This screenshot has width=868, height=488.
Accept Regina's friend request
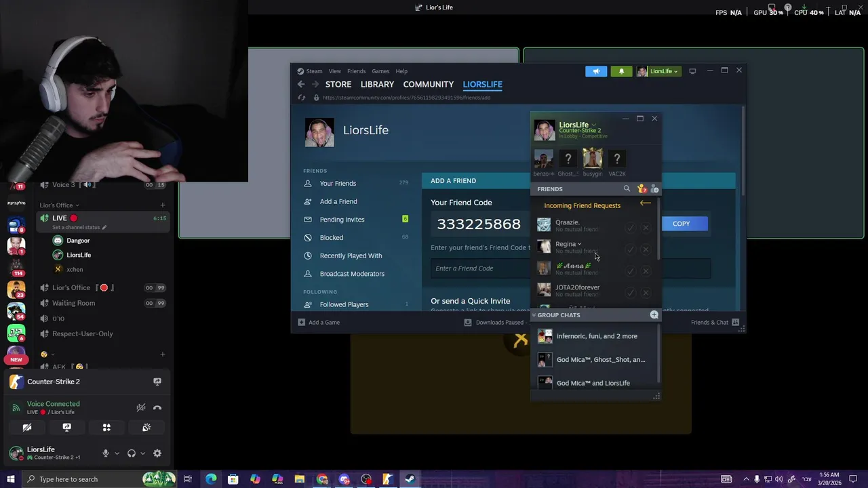[x=630, y=249]
